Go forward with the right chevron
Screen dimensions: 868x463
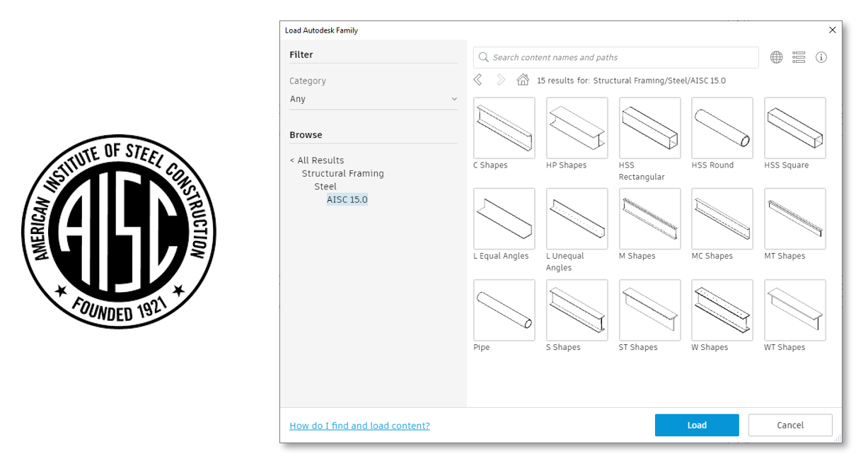501,80
